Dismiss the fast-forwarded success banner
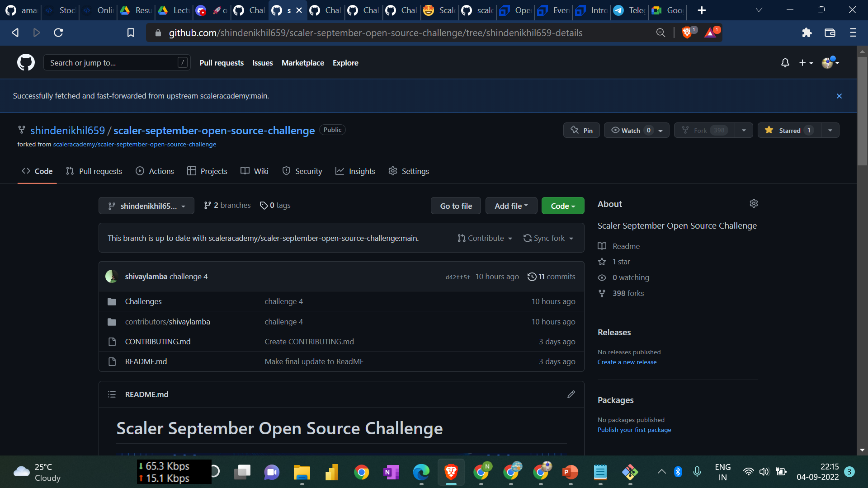Screen dimensions: 868x488 [x=840, y=96]
